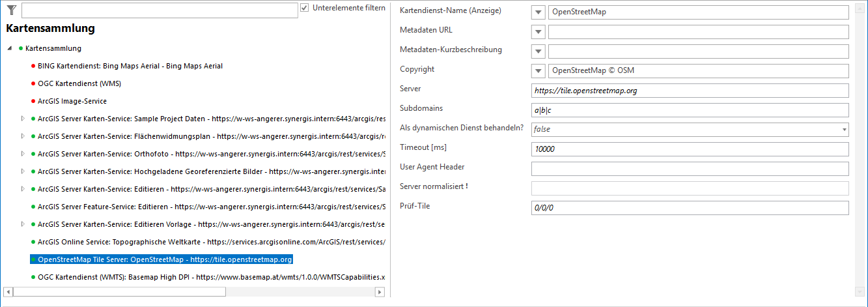Click the User Agent Header field
Screen dimensions: 868x307
click(x=690, y=169)
